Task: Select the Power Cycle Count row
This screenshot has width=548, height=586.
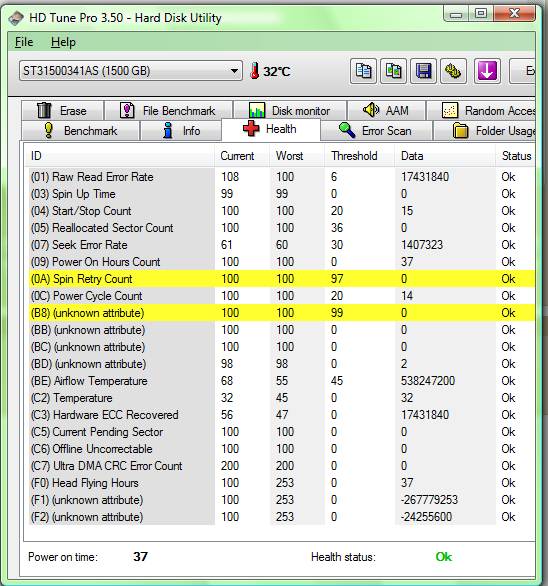Action: click(x=282, y=296)
